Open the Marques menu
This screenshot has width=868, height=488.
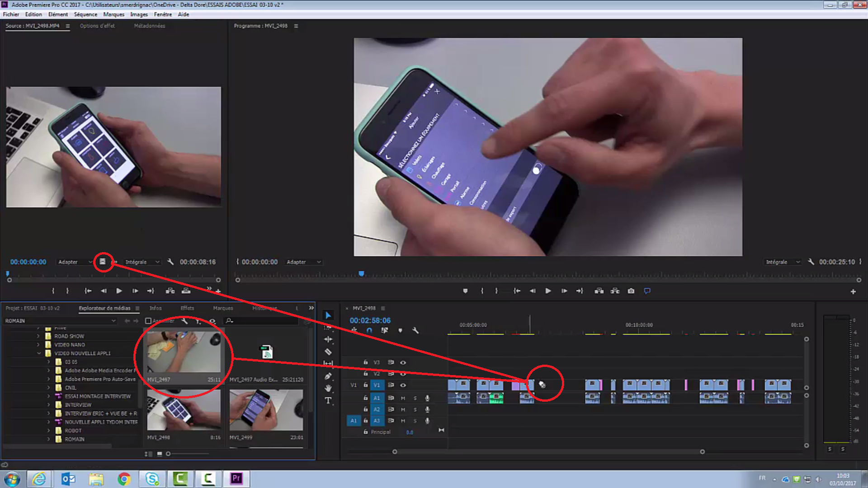tap(113, 14)
